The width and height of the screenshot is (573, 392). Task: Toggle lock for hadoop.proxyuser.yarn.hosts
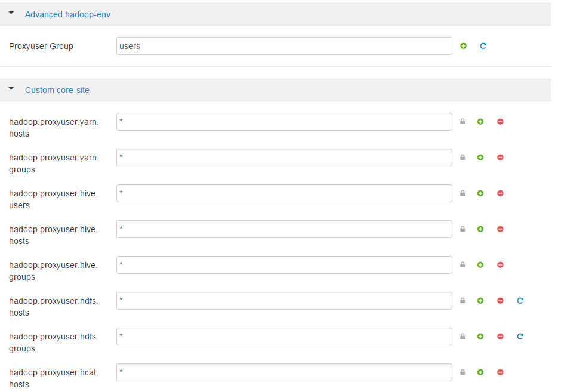click(x=463, y=122)
